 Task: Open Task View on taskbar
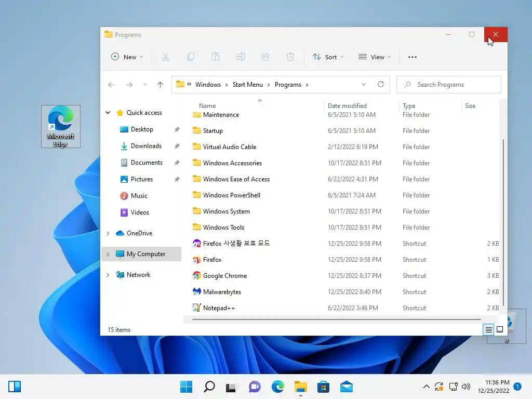pyautogui.click(x=231, y=387)
